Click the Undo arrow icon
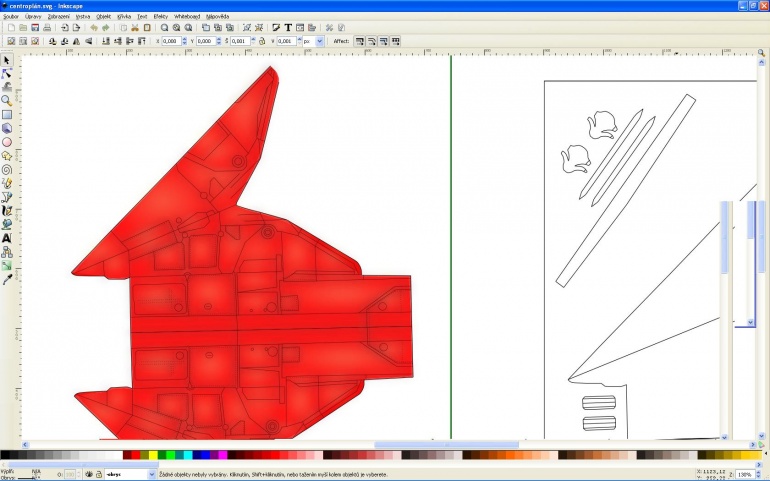 pos(94,28)
